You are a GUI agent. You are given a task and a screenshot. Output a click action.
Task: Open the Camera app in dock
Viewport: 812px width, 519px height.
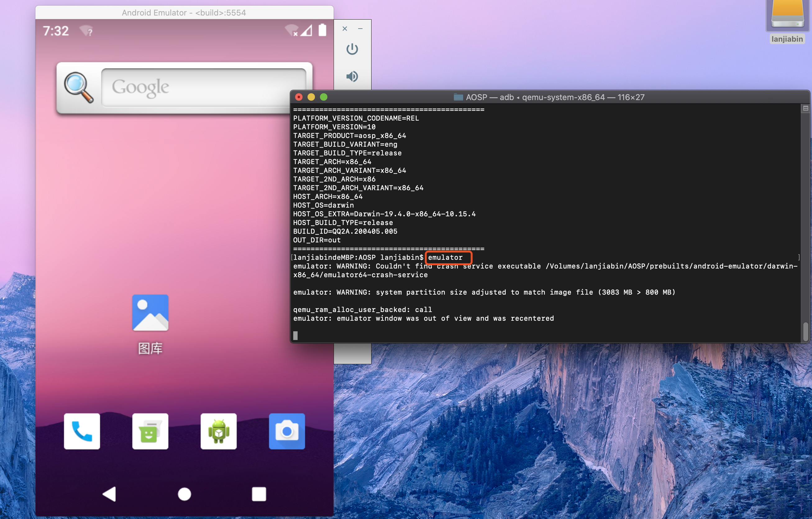287,431
